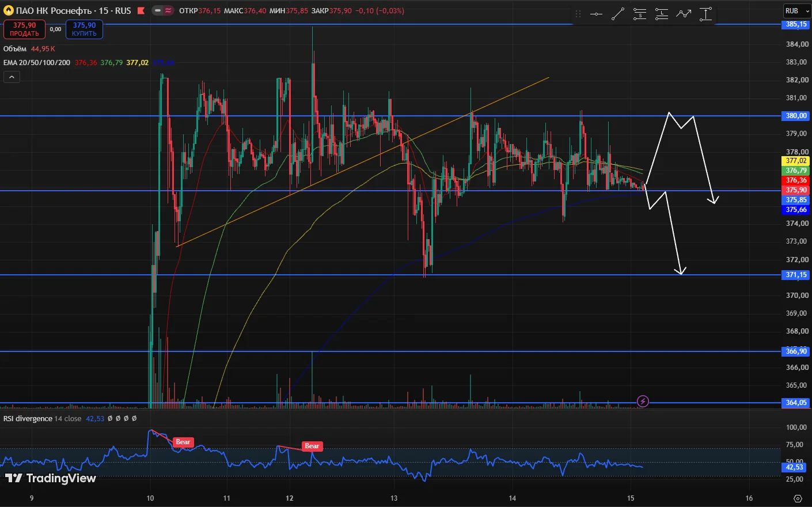This screenshot has width=812, height=507.
Task: Click the red 376,36 EMA legend value
Action: click(86, 62)
